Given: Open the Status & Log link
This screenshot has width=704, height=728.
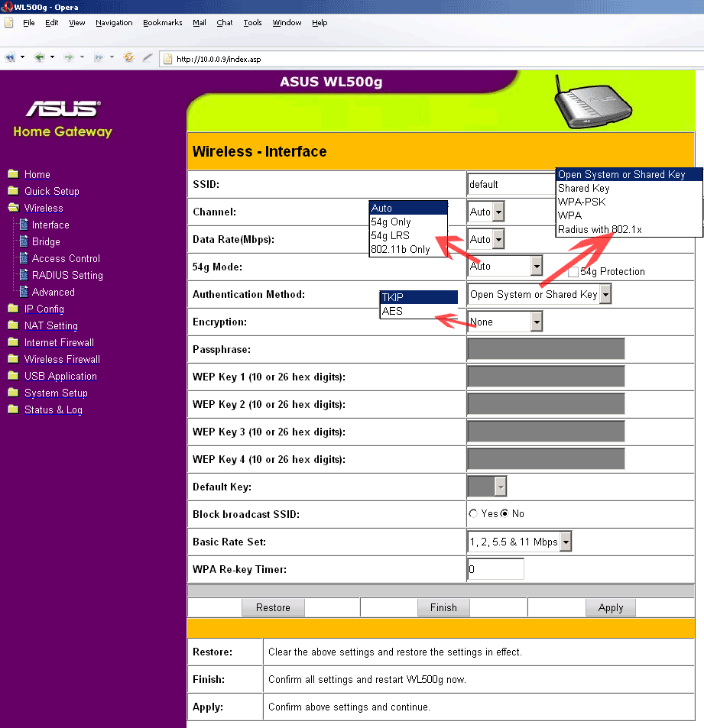Looking at the screenshot, I should click(x=54, y=410).
